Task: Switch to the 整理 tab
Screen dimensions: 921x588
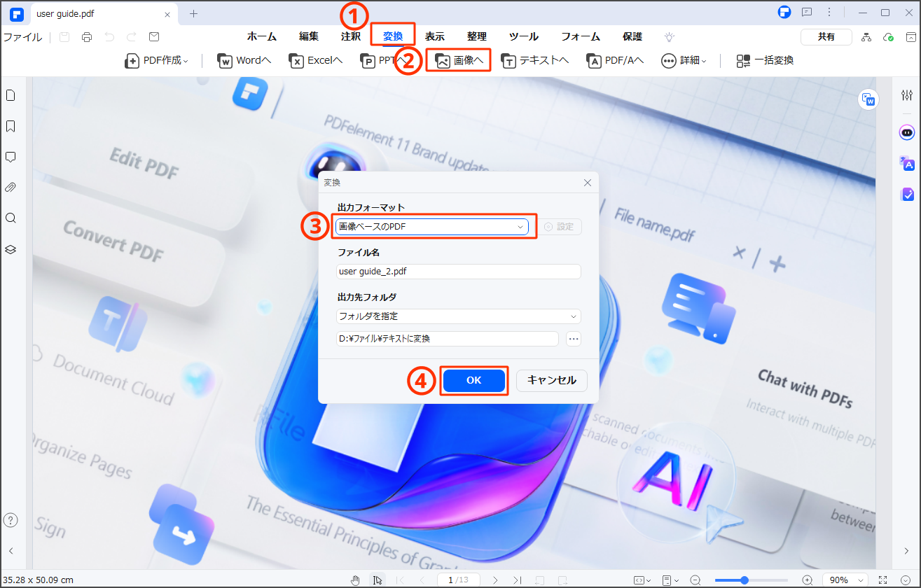Action: tap(477, 37)
